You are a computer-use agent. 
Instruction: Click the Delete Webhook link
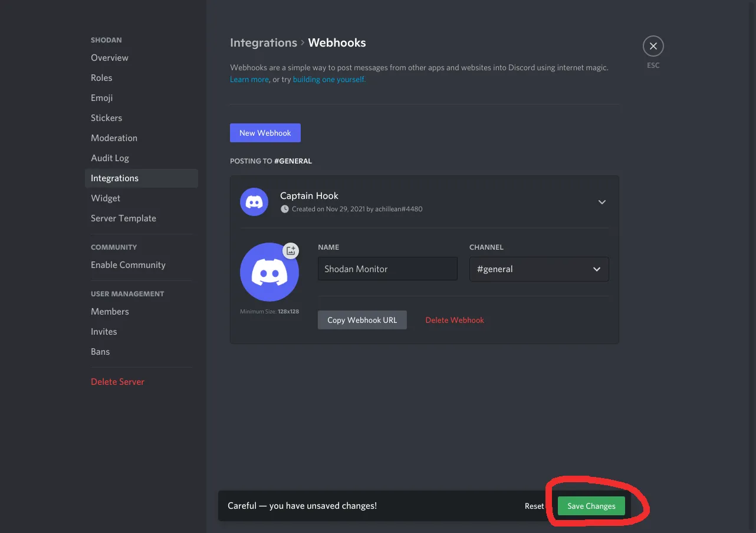coord(455,319)
